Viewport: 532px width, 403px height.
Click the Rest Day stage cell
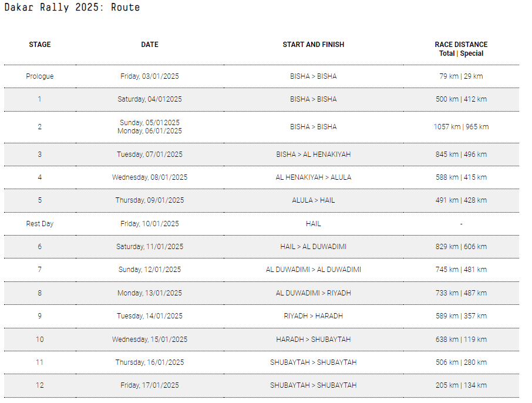(x=40, y=224)
